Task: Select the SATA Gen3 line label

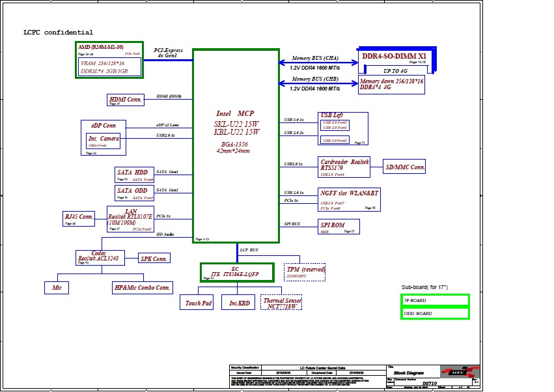Action: pyautogui.click(x=167, y=172)
